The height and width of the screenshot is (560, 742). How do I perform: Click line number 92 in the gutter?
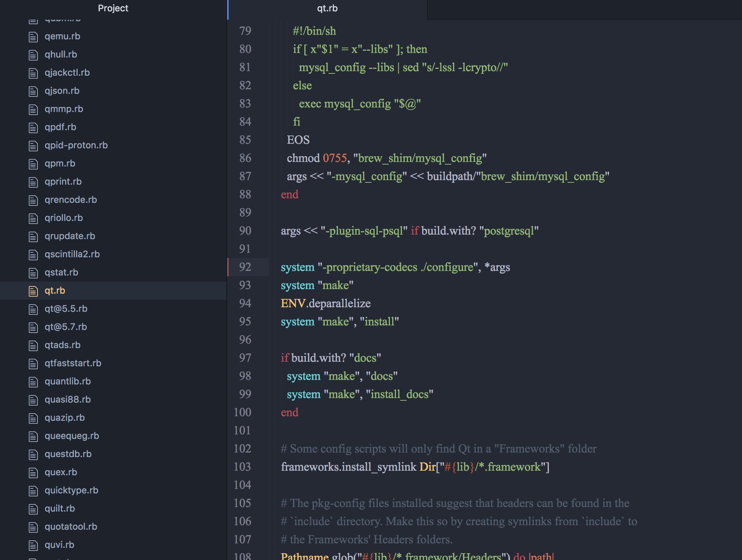(245, 267)
